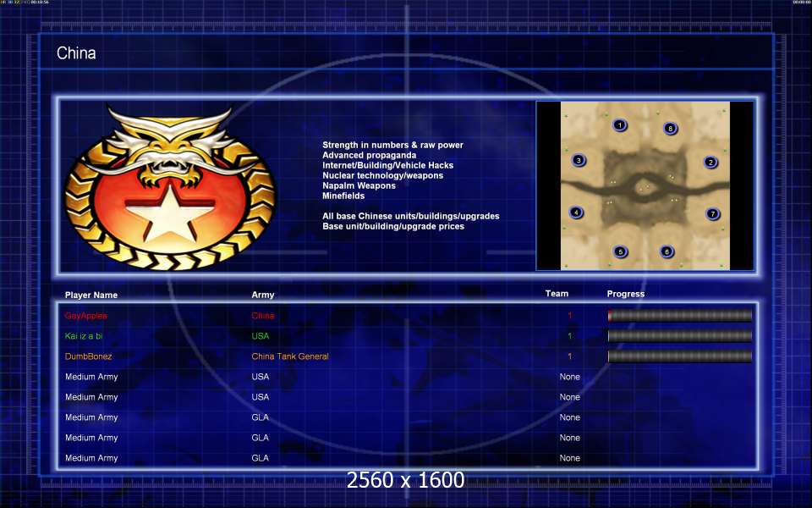Click the center of the minimap thumbnail

click(x=645, y=185)
